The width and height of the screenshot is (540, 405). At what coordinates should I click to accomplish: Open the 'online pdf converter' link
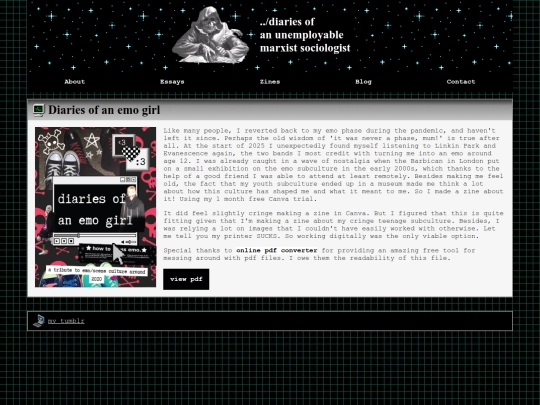pyautogui.click(x=277, y=250)
